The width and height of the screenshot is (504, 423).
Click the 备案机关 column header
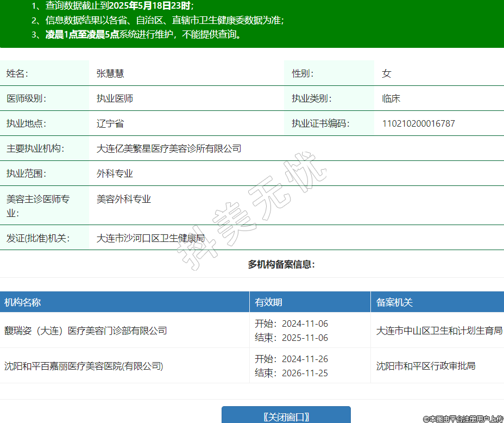click(x=394, y=302)
